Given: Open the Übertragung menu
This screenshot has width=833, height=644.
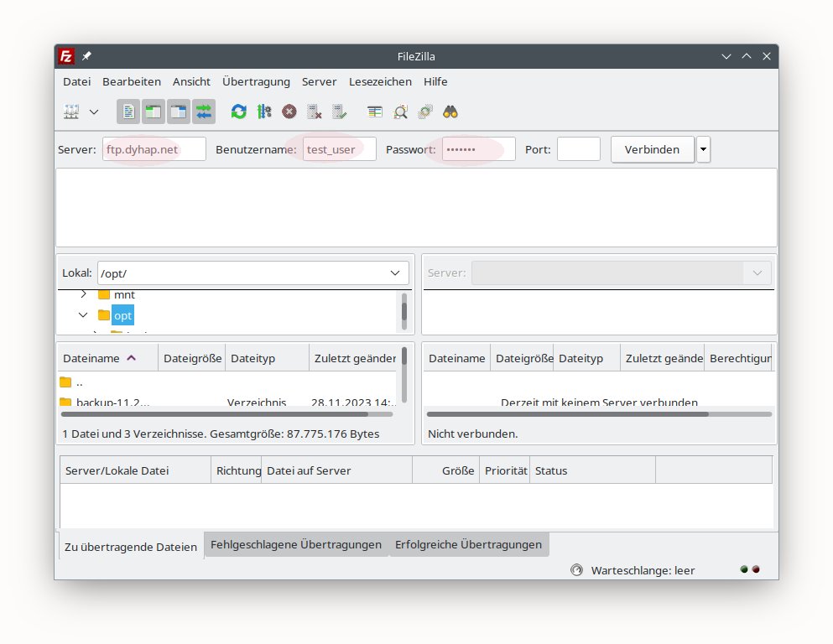Looking at the screenshot, I should click(x=256, y=81).
